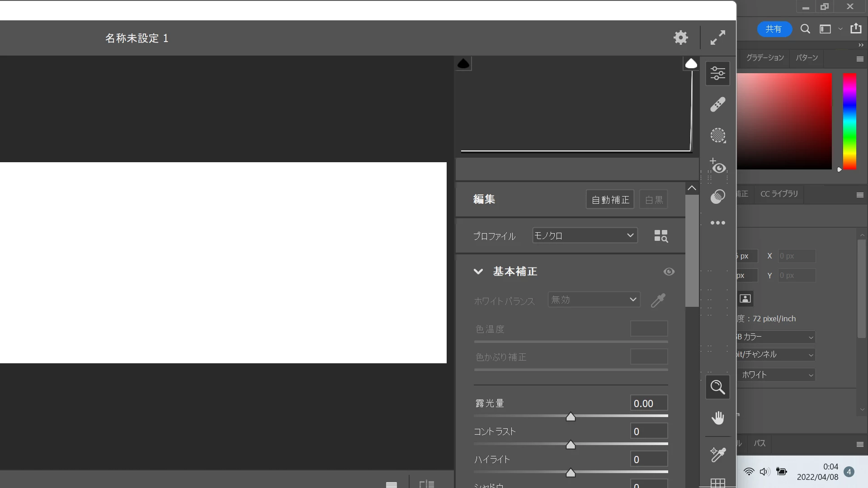
Task: Collapse the 基本補正 section chevron
Action: pos(478,272)
